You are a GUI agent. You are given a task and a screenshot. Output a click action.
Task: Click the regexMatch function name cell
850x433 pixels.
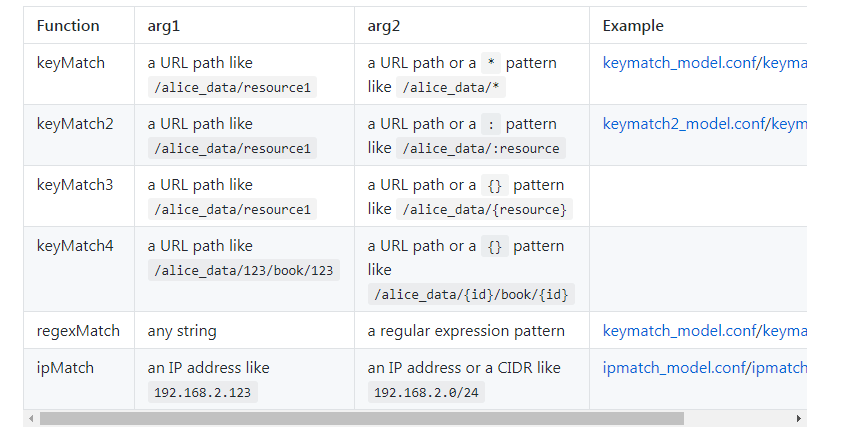78,330
